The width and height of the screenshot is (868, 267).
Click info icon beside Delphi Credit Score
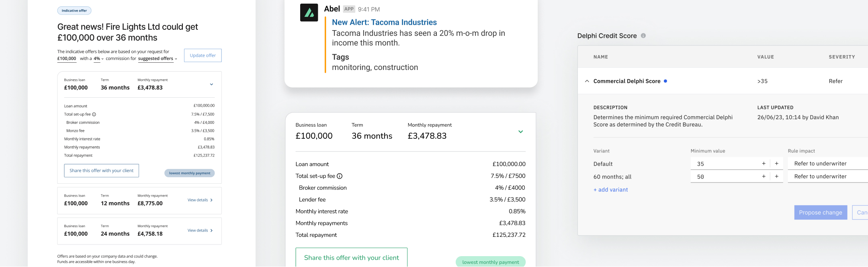click(643, 36)
